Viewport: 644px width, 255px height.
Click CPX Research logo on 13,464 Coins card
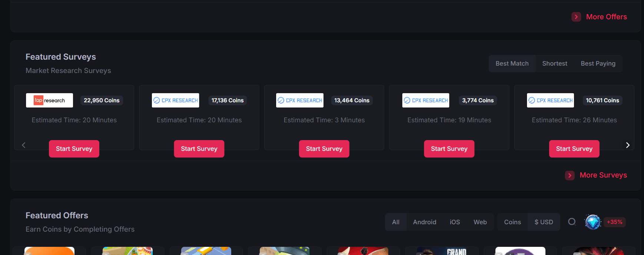pyautogui.click(x=300, y=100)
